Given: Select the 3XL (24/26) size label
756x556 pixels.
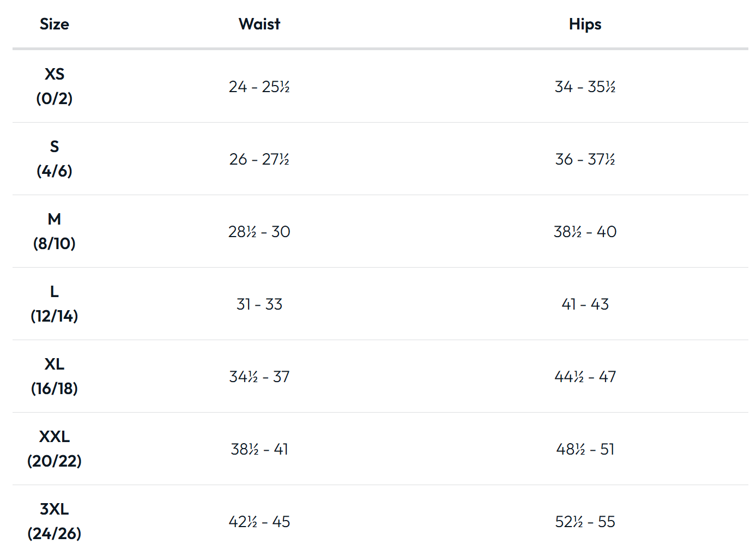Looking at the screenshot, I should click(x=55, y=521).
